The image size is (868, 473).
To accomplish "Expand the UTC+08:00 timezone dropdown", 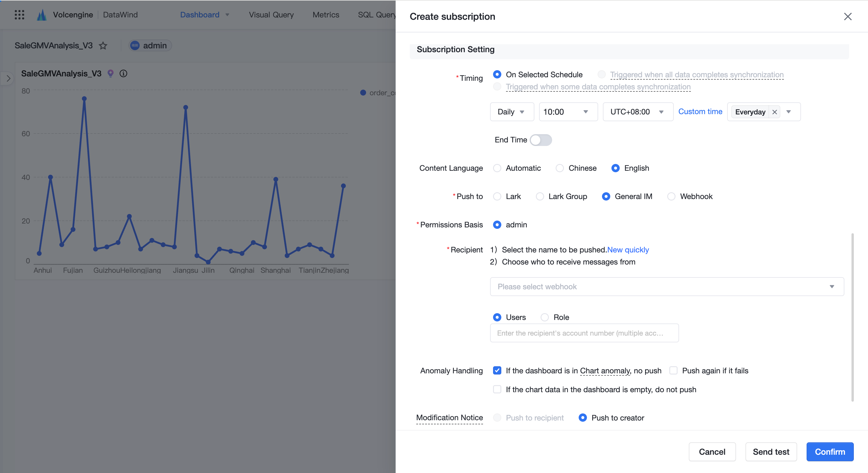I will pos(638,112).
